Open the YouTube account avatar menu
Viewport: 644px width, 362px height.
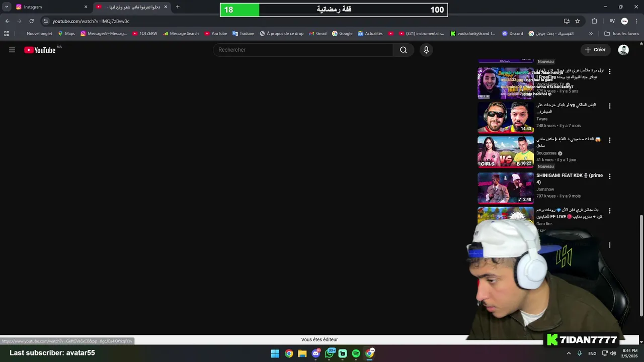623,50
